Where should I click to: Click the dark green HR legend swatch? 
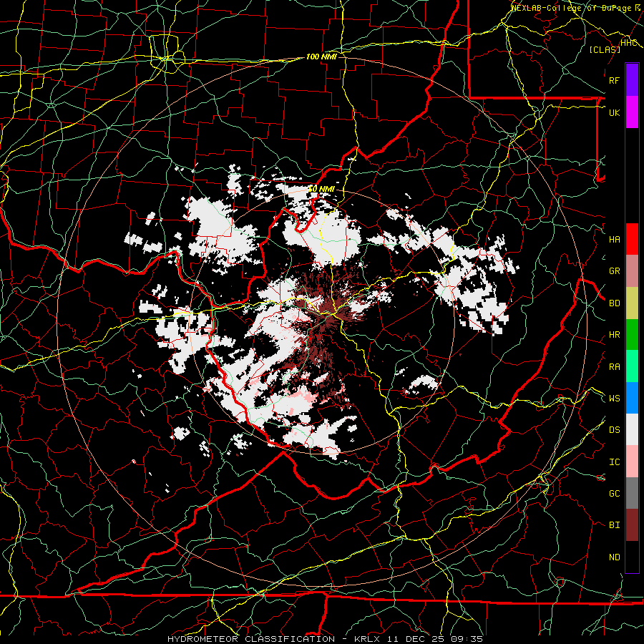pyautogui.click(x=632, y=335)
